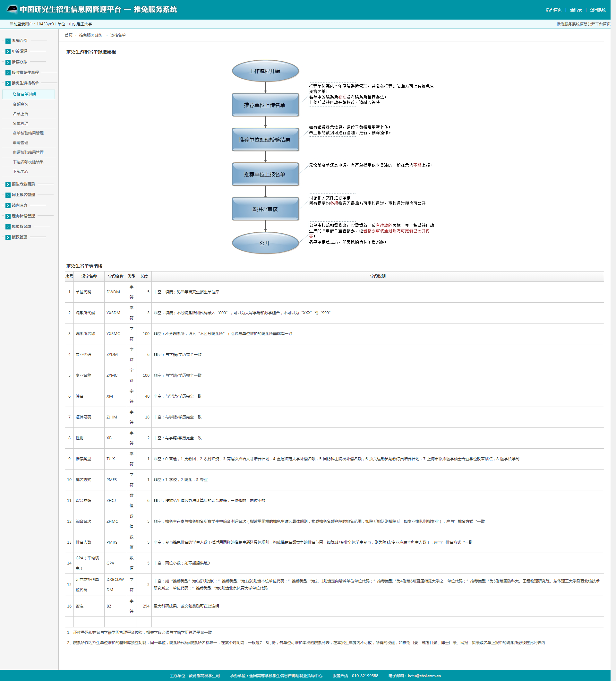Expand the 网上报名管理 section

[x=23, y=195]
